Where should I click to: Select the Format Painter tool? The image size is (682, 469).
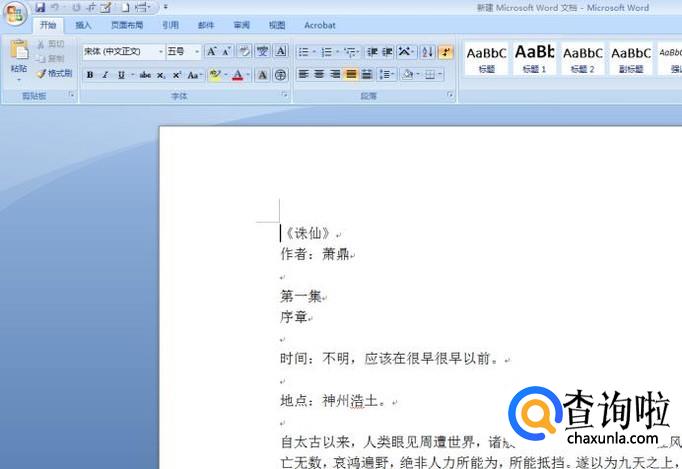tap(54, 73)
